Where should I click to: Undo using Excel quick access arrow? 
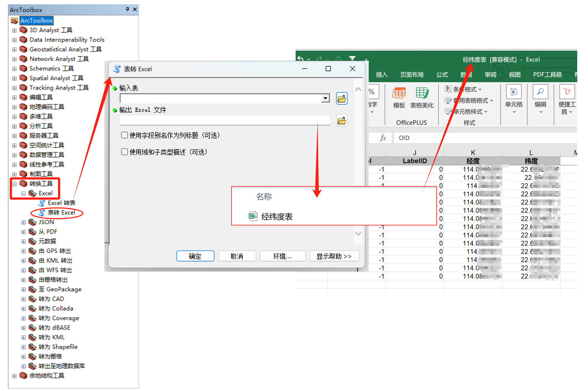coord(300,59)
